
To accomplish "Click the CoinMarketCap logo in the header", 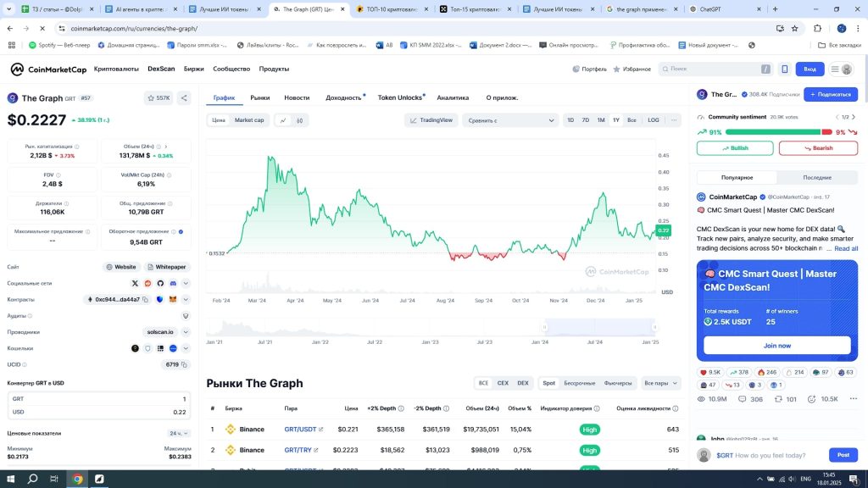I will click(x=48, y=69).
